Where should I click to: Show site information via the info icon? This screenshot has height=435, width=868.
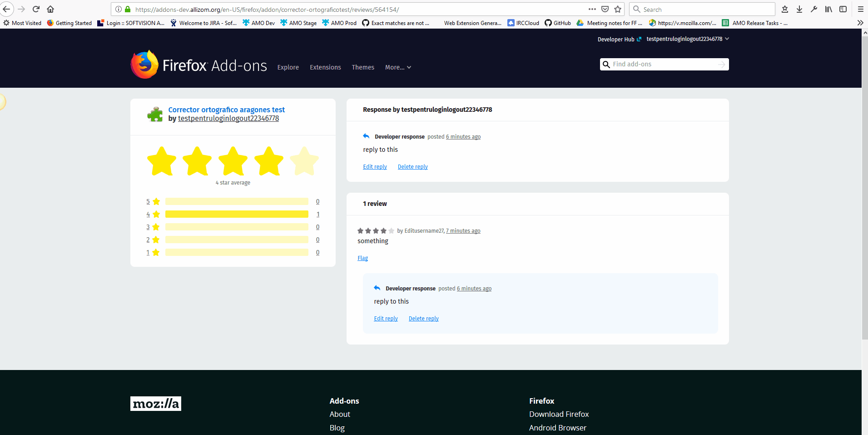tap(119, 9)
